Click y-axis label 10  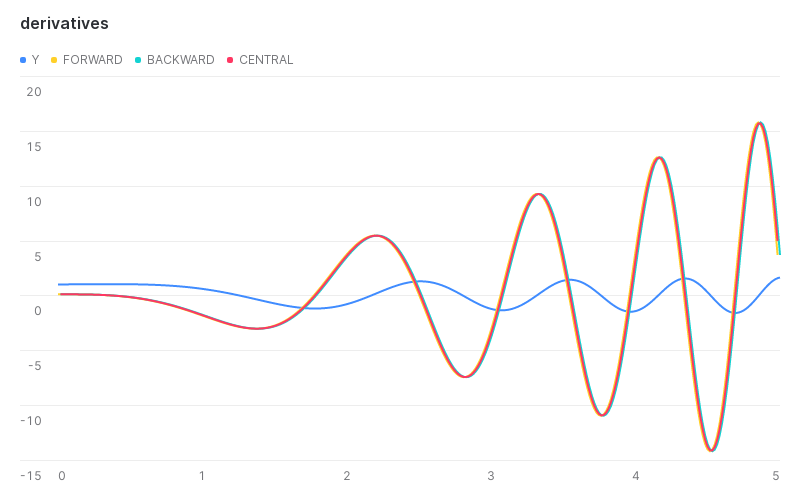tap(34, 201)
